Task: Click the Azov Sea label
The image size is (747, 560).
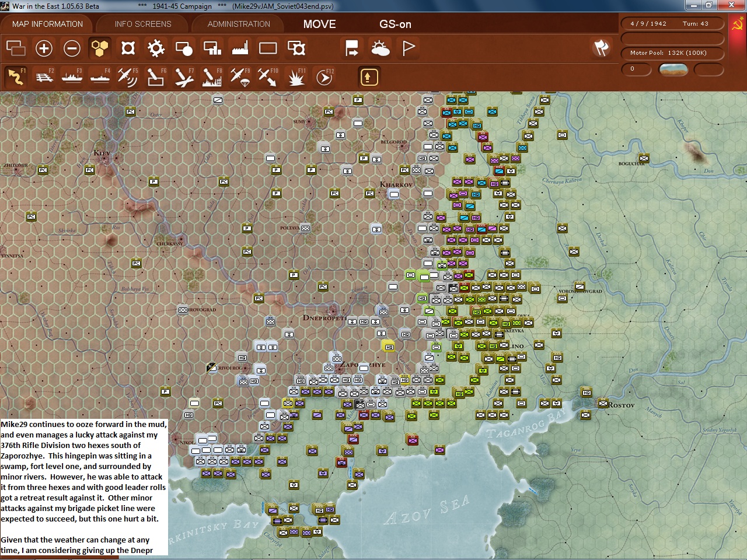Action: [427, 509]
